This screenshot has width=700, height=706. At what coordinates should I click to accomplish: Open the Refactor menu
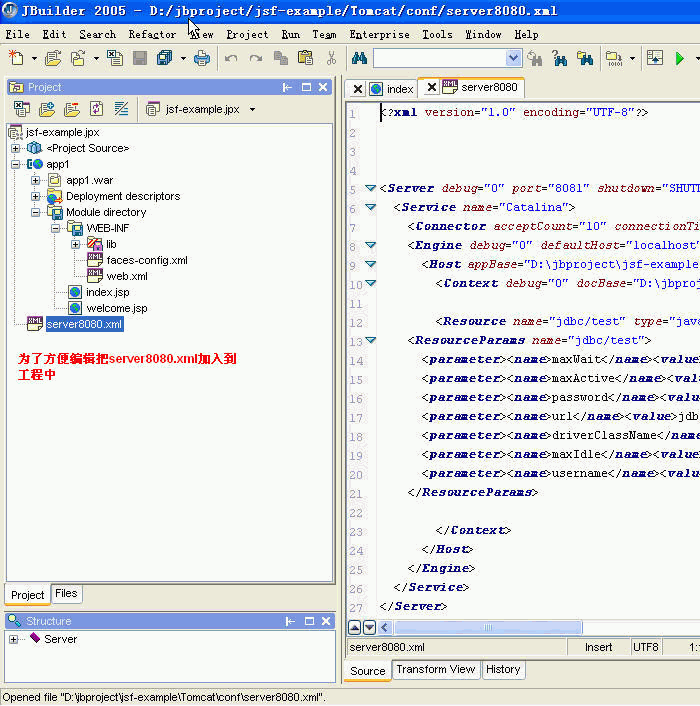[x=152, y=35]
